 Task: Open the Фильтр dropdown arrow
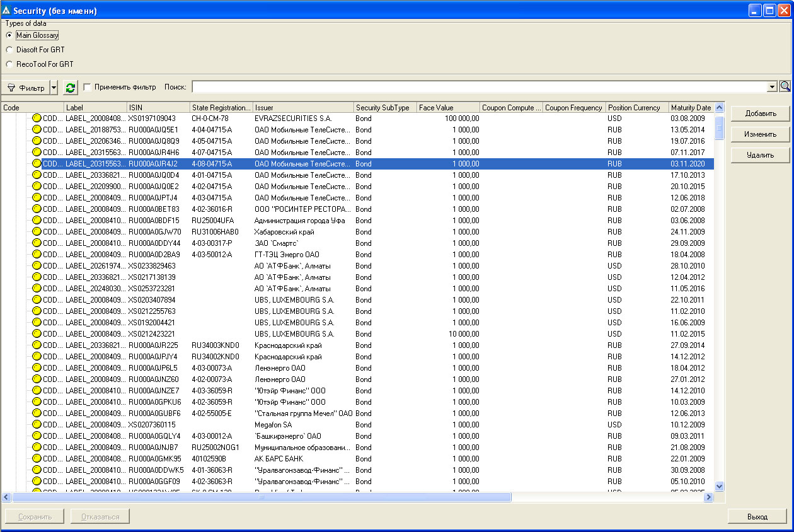pyautogui.click(x=54, y=88)
